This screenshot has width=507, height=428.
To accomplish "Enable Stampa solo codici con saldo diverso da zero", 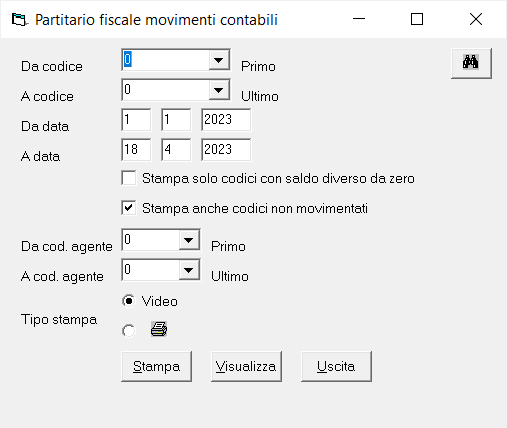I will click(129, 178).
